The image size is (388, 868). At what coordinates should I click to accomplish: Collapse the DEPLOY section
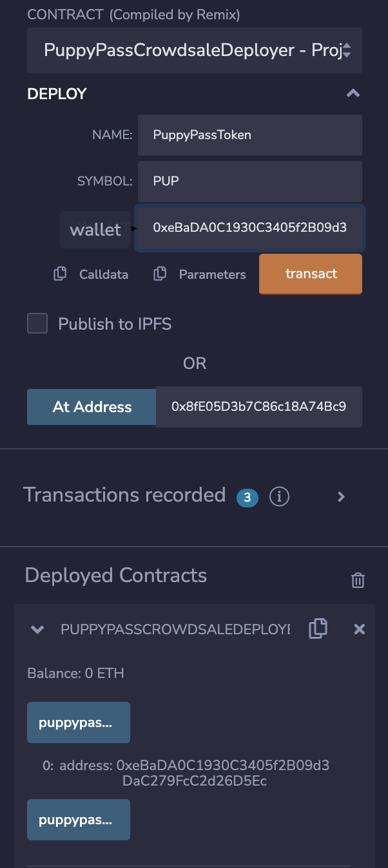pyautogui.click(x=353, y=93)
